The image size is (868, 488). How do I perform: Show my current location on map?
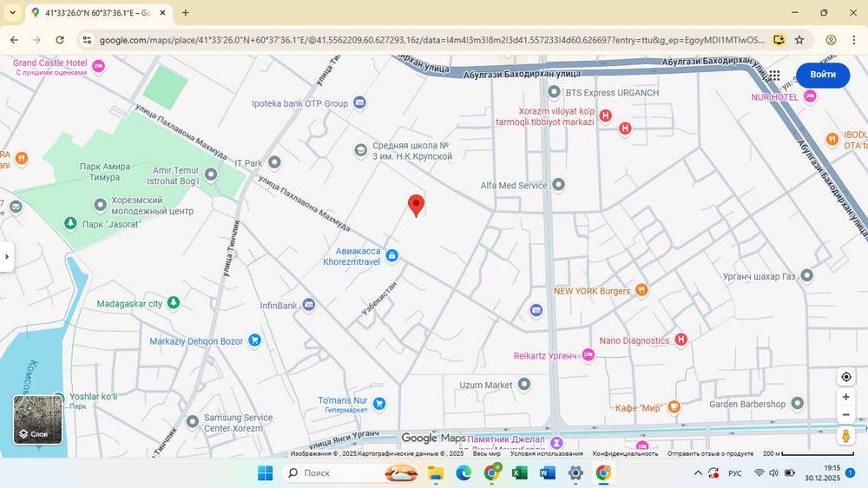pos(845,377)
